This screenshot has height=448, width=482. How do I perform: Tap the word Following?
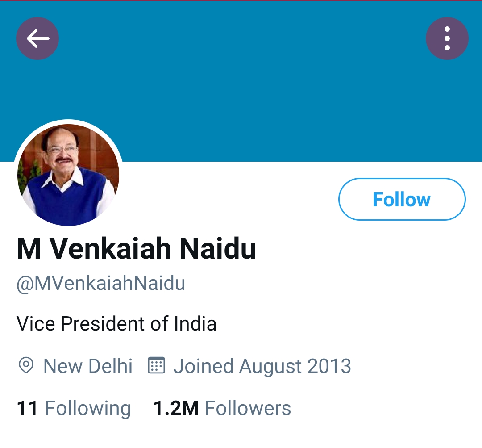[88, 409]
